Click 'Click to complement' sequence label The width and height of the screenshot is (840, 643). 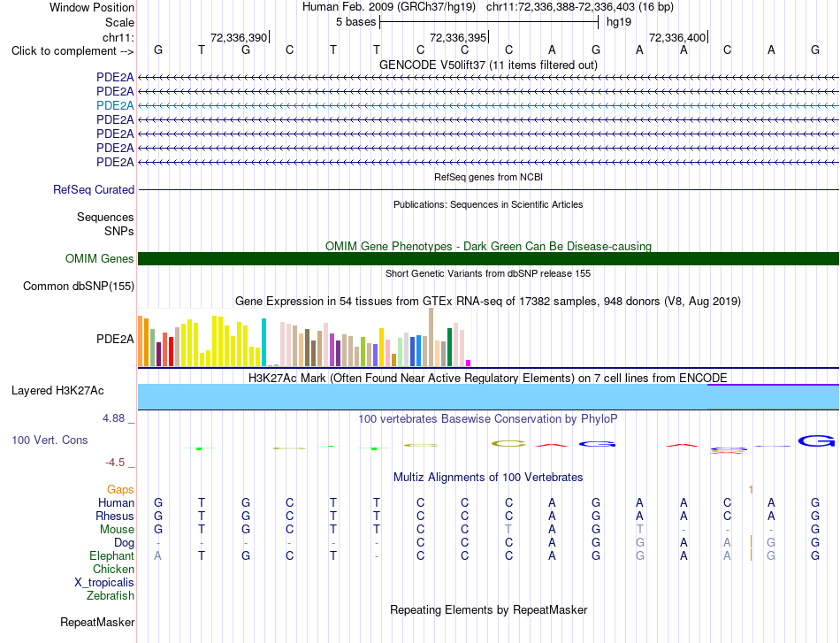(73, 51)
